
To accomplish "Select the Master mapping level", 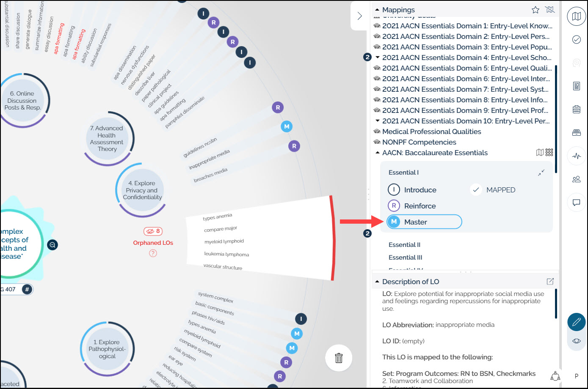I will point(424,222).
